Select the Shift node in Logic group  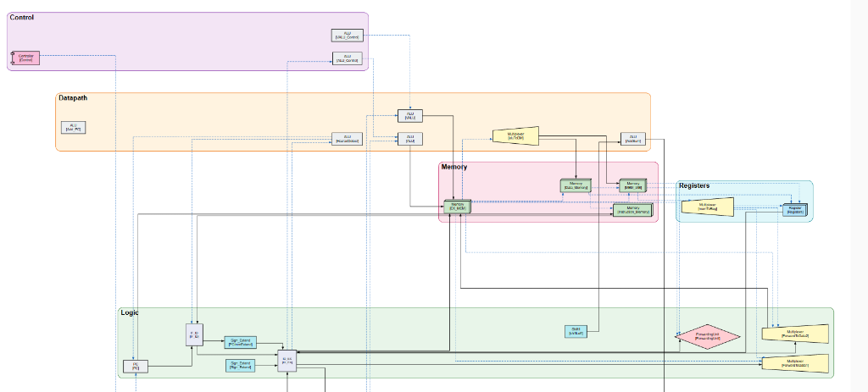(576, 332)
